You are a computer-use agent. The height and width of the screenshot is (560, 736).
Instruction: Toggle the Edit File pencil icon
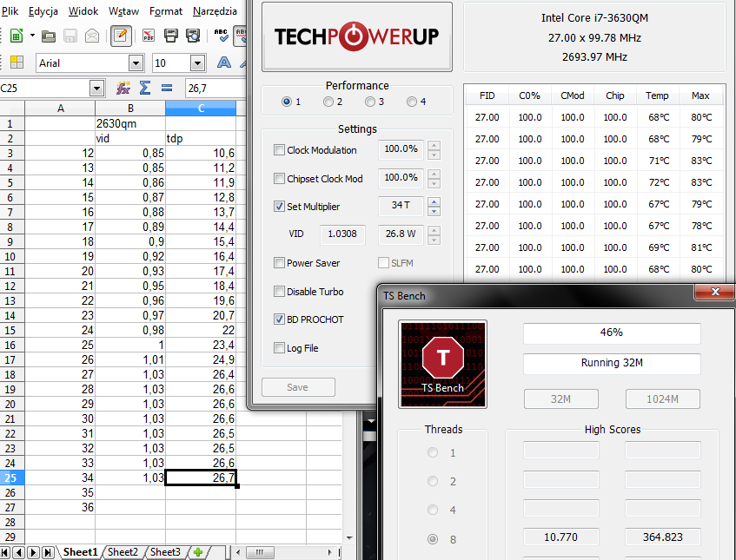click(x=121, y=36)
